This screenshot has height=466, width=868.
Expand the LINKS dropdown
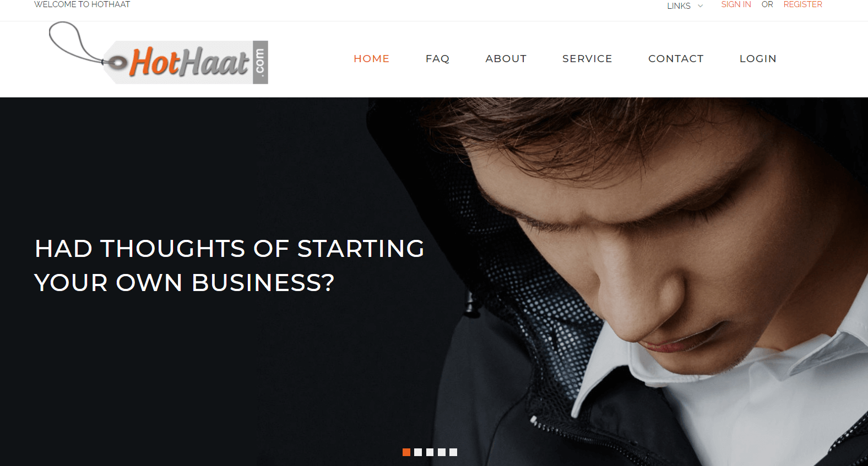coord(685,6)
